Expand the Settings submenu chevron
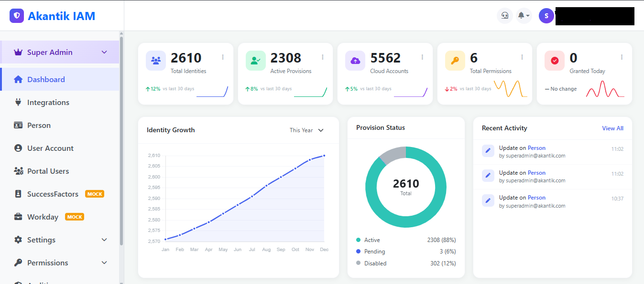The width and height of the screenshot is (644, 284). 104,240
